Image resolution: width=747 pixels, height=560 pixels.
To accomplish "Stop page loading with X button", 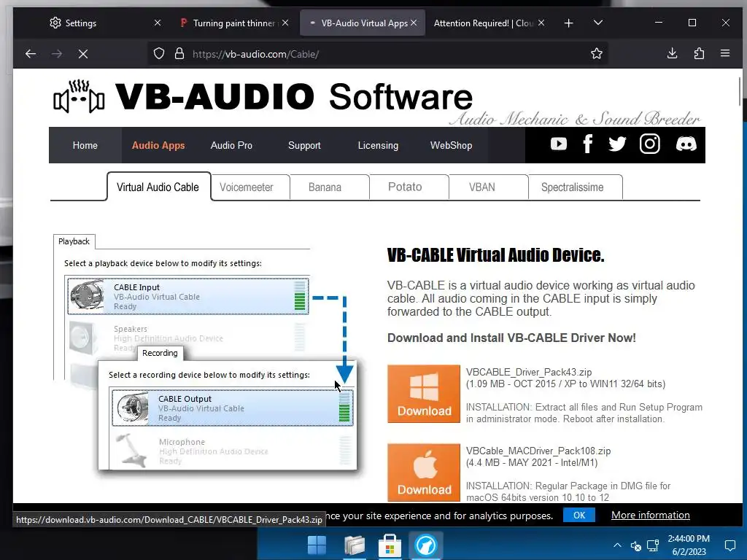I will tap(83, 54).
